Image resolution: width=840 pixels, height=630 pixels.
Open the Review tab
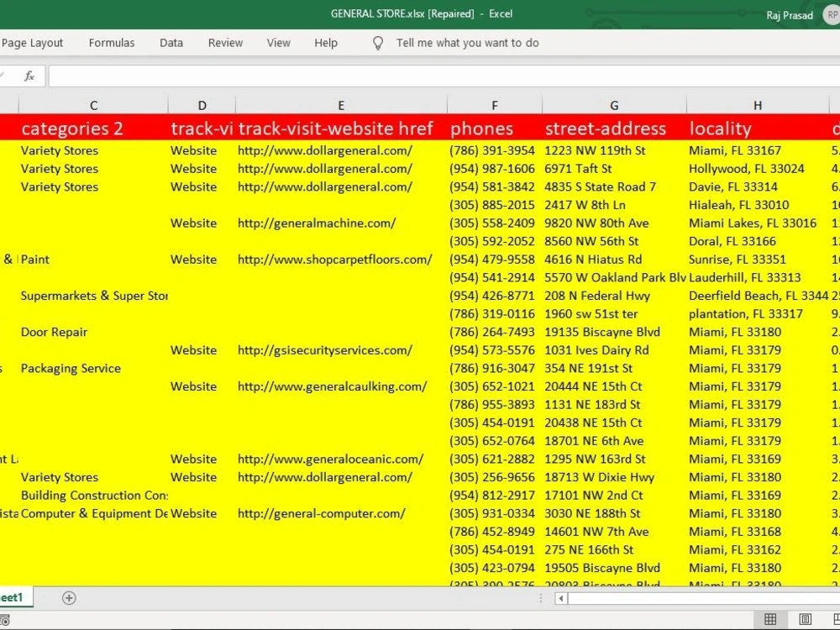[x=225, y=43]
